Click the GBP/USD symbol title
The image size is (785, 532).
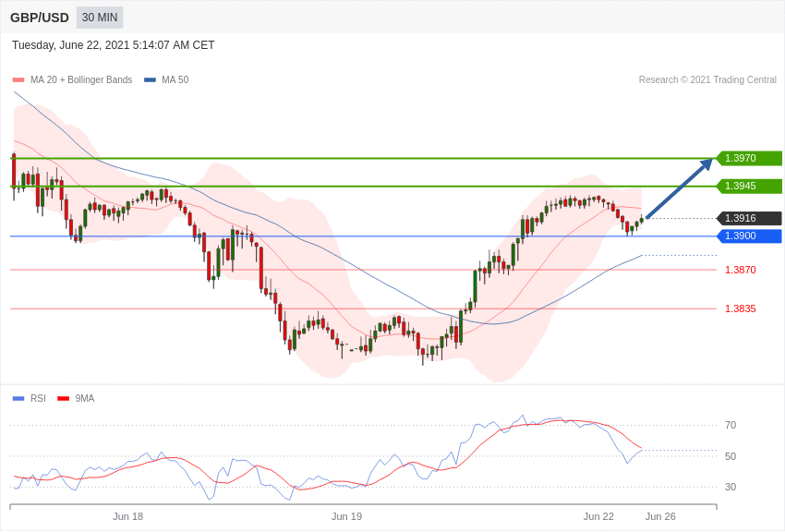click(40, 18)
